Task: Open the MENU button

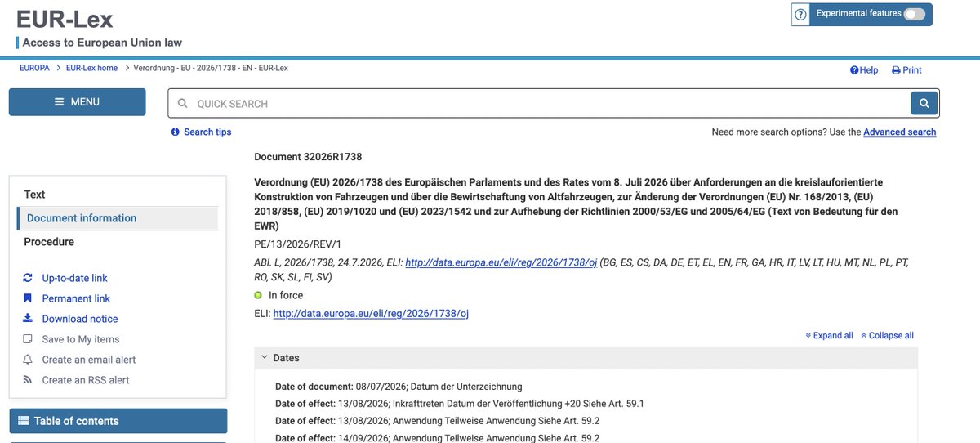Action: click(78, 102)
